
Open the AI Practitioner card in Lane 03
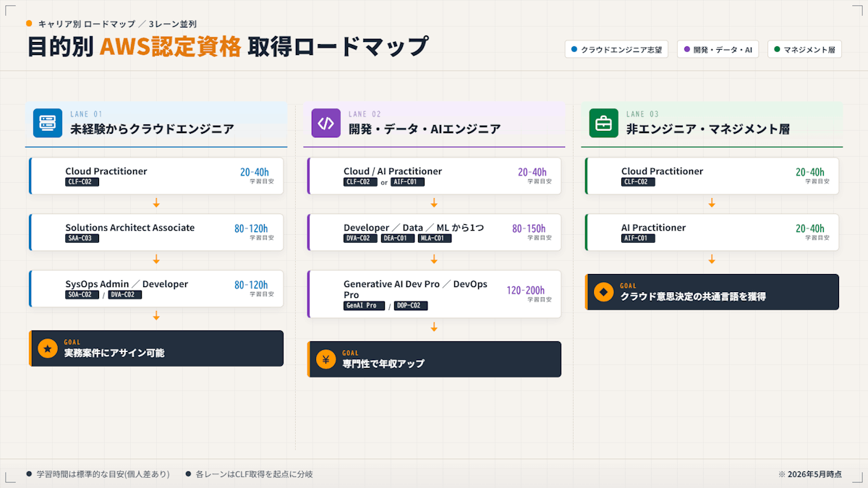click(x=712, y=232)
